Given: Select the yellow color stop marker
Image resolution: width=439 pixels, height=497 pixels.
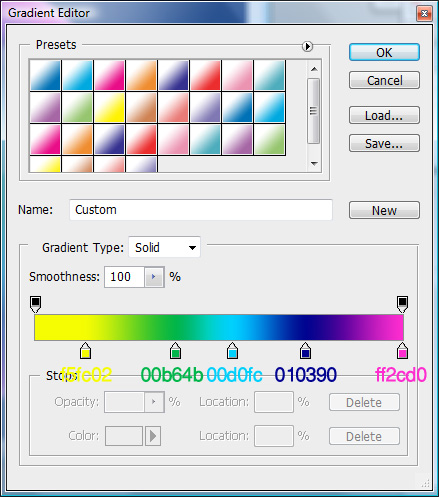Looking at the screenshot, I should [x=85, y=351].
